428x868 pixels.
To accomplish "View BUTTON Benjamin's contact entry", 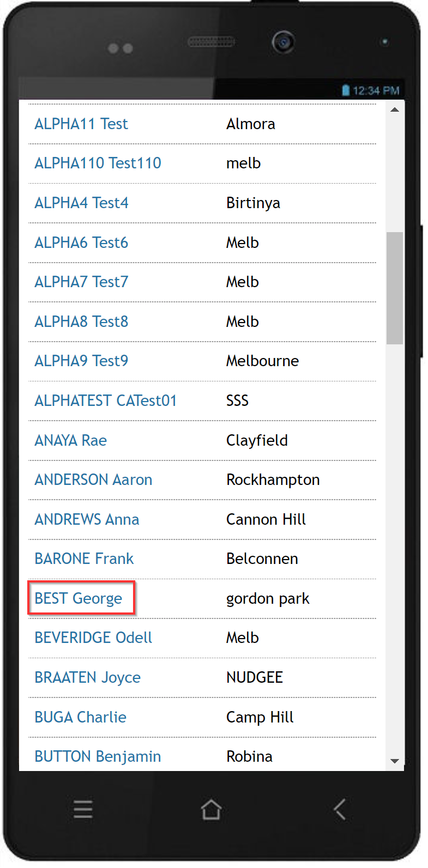I will click(x=98, y=756).
